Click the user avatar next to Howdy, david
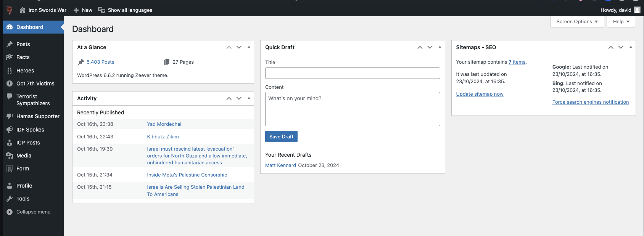Image resolution: width=644 pixels, height=236 pixels. click(637, 10)
